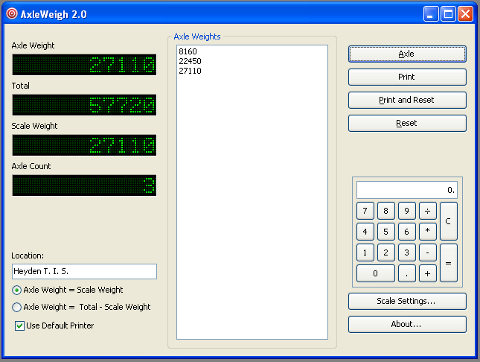Screen dimensions: 480x362
Task: Minimize the AxleWeigh window
Action: [x=431, y=14]
